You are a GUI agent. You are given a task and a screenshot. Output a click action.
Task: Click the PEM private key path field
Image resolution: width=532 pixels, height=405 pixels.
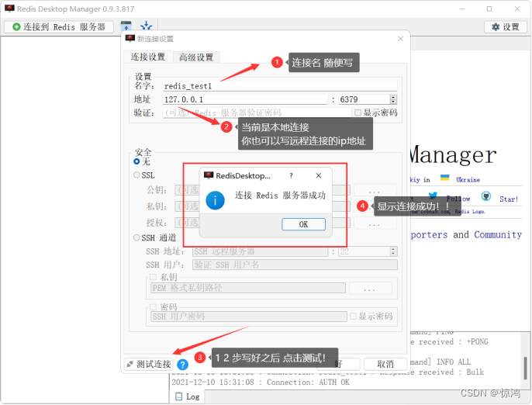pyautogui.click(x=247, y=288)
